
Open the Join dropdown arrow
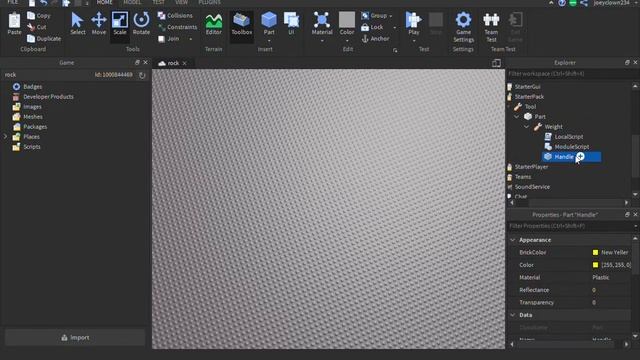point(191,39)
